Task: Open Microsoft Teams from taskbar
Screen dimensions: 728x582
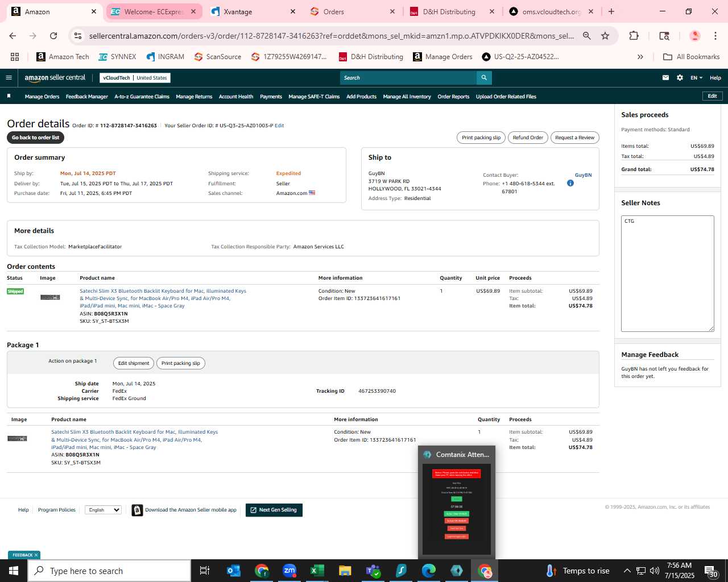Action: 373,571
